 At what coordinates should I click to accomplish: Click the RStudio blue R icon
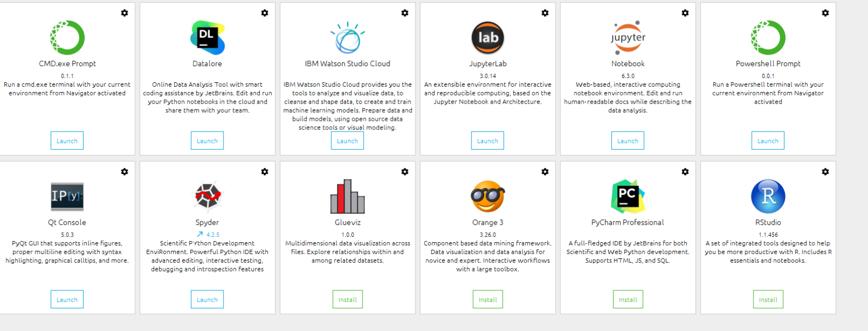click(768, 196)
